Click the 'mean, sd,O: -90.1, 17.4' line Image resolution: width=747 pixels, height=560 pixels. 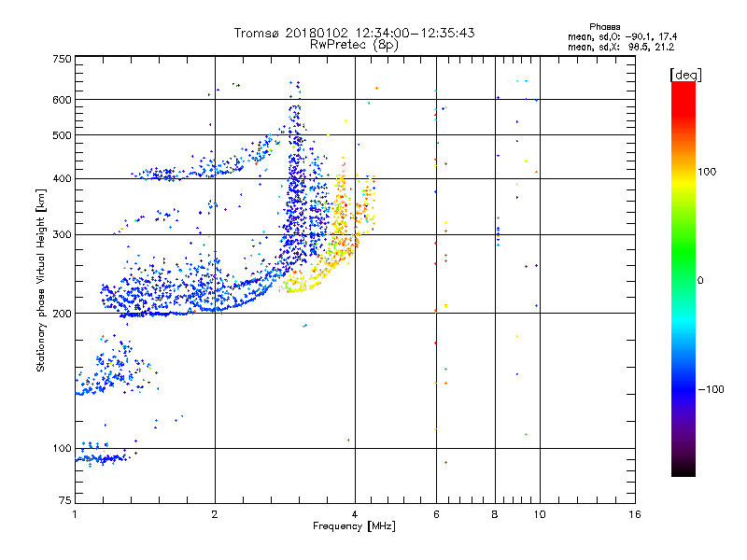[x=622, y=36]
